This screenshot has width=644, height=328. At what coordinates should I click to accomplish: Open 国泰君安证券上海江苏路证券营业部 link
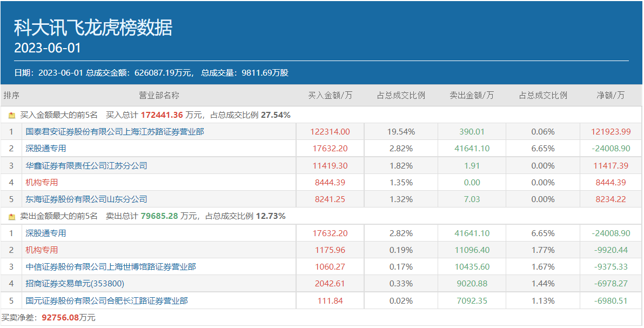[115, 131]
